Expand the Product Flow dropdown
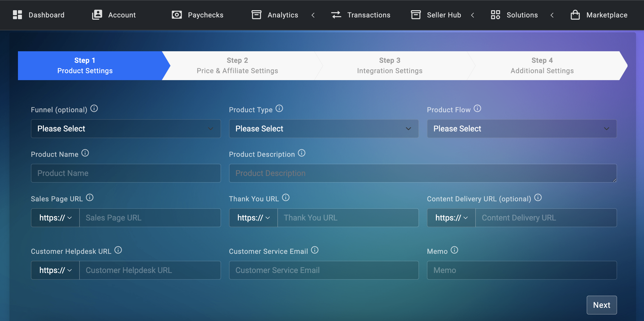The width and height of the screenshot is (644, 321). [x=521, y=129]
